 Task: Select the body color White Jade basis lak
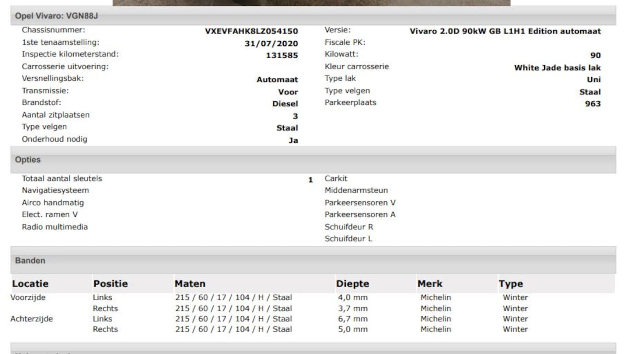tap(557, 68)
